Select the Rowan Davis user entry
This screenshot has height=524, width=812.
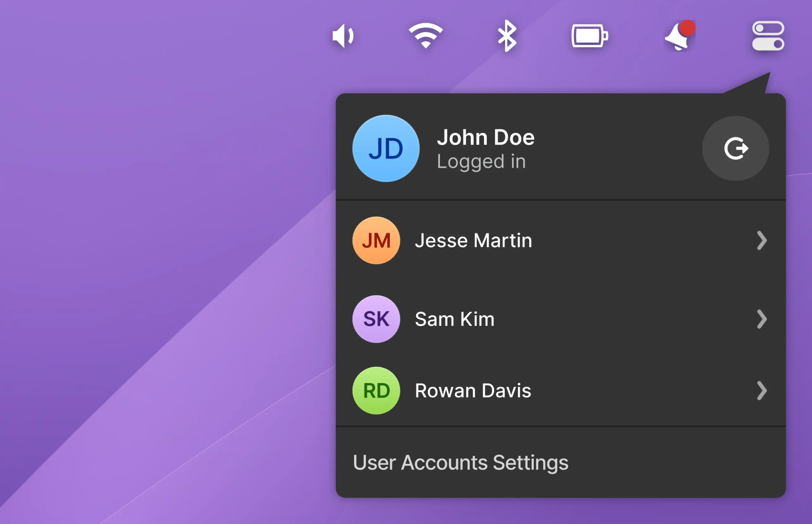(x=473, y=390)
